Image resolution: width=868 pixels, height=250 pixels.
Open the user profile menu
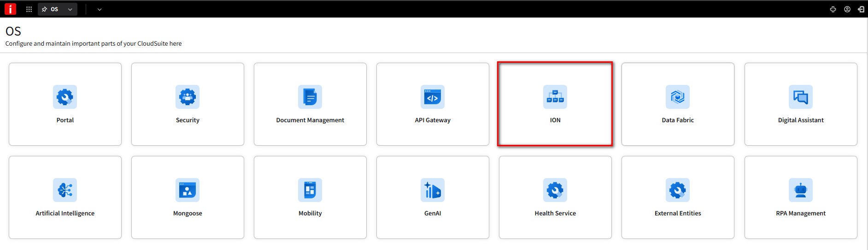[x=847, y=9]
